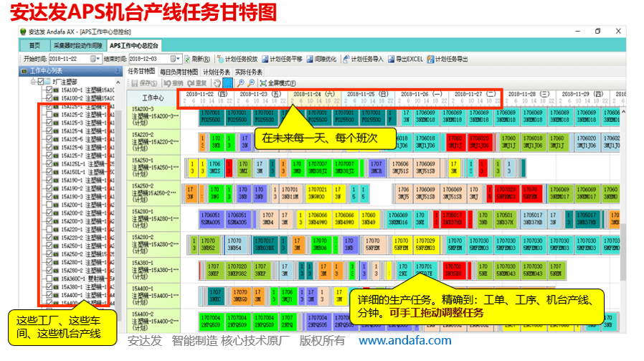Check the 15A360C-1 checkbox

click(x=49, y=279)
